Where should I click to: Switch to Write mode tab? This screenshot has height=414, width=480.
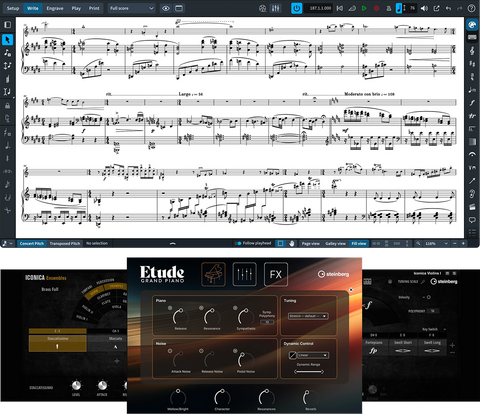click(x=33, y=8)
